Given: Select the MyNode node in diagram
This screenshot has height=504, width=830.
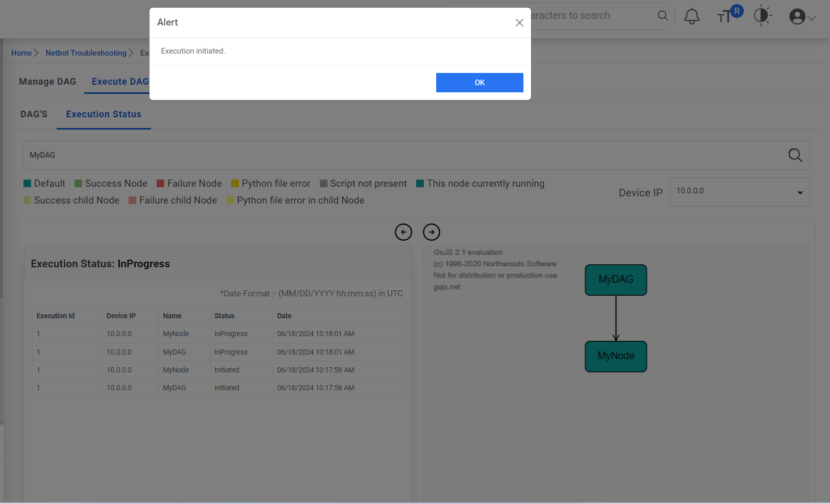Looking at the screenshot, I should coord(616,356).
